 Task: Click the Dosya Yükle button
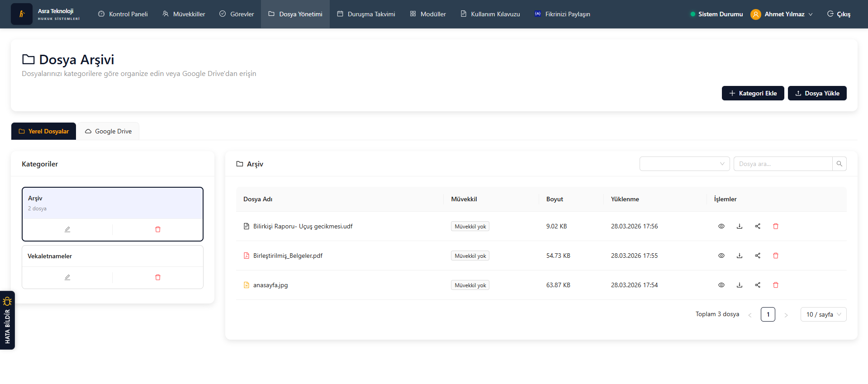[x=817, y=93]
